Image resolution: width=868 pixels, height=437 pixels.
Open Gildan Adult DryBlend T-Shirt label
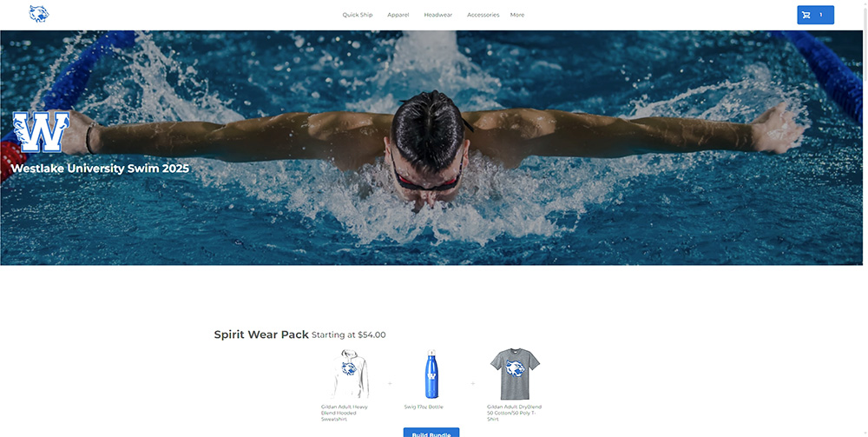pos(514,414)
